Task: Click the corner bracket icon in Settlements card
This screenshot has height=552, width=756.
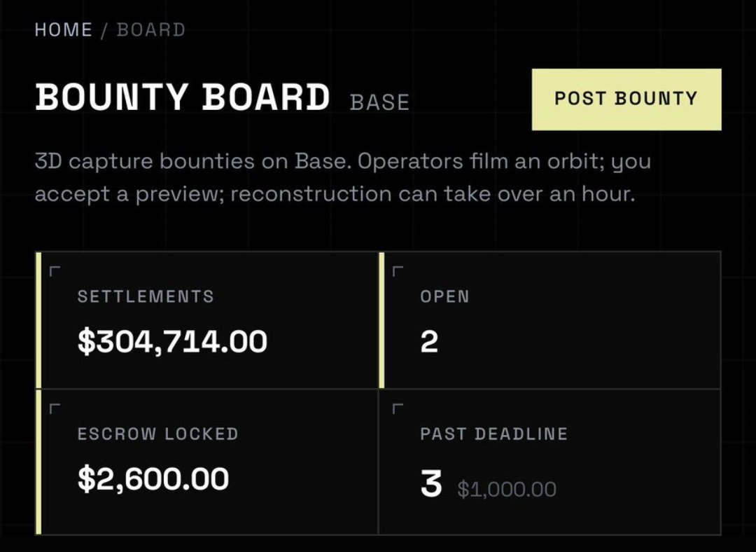Action: [x=55, y=270]
